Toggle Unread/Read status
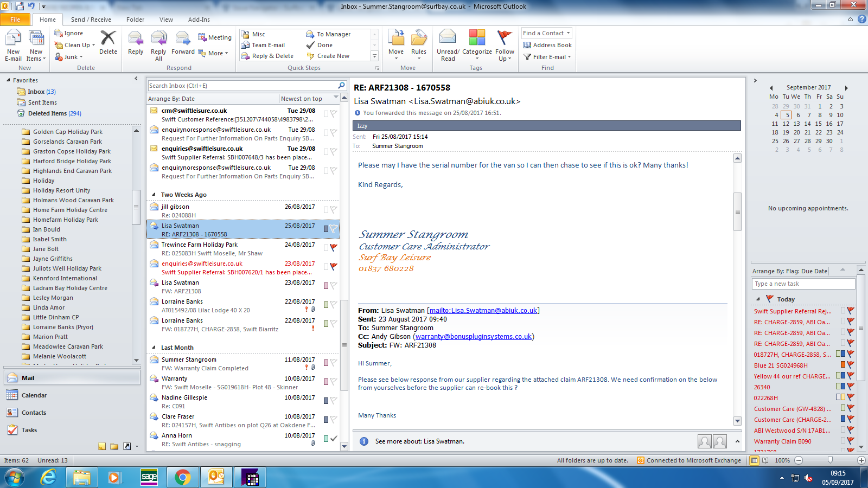Screen dimensions: 868x488 tap(448, 46)
